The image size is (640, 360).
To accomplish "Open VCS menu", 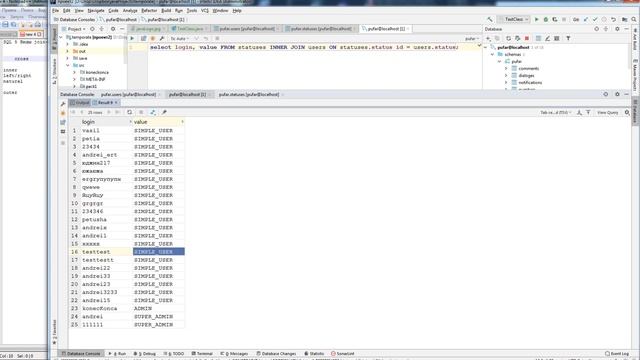I will pos(205,11).
